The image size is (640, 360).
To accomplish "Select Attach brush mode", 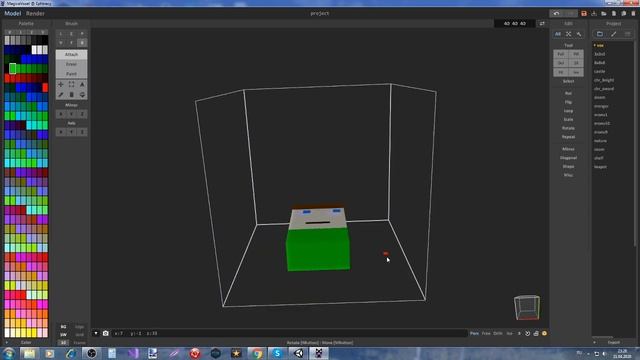I will click(x=71, y=54).
